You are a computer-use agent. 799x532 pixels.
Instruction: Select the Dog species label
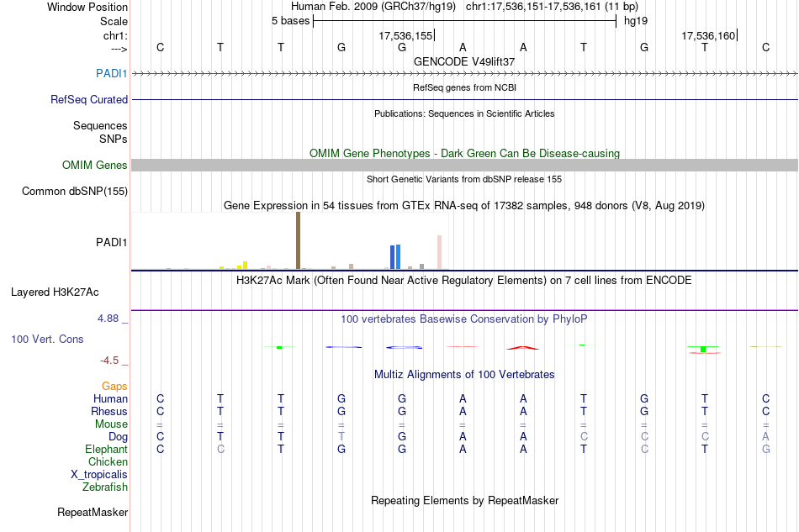click(118, 437)
